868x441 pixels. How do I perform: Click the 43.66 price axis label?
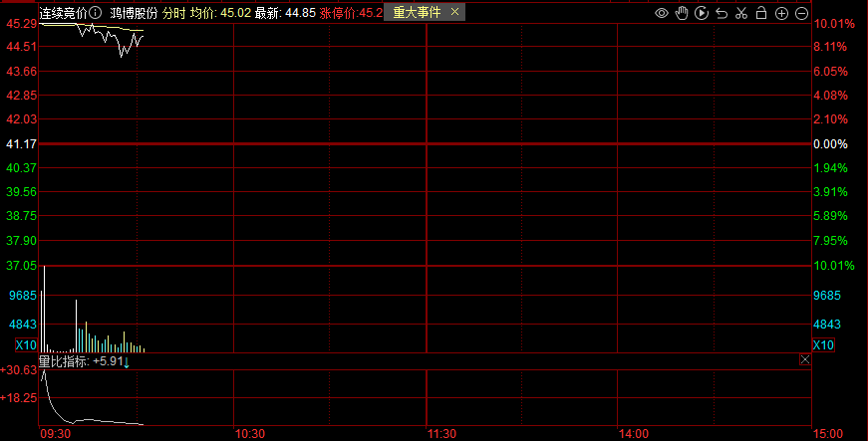coord(21,72)
